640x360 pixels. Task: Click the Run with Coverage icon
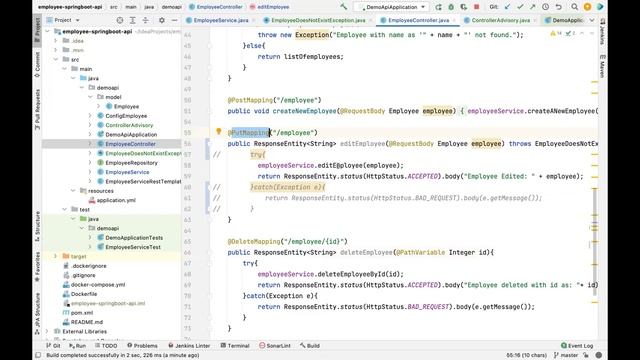coord(464,7)
